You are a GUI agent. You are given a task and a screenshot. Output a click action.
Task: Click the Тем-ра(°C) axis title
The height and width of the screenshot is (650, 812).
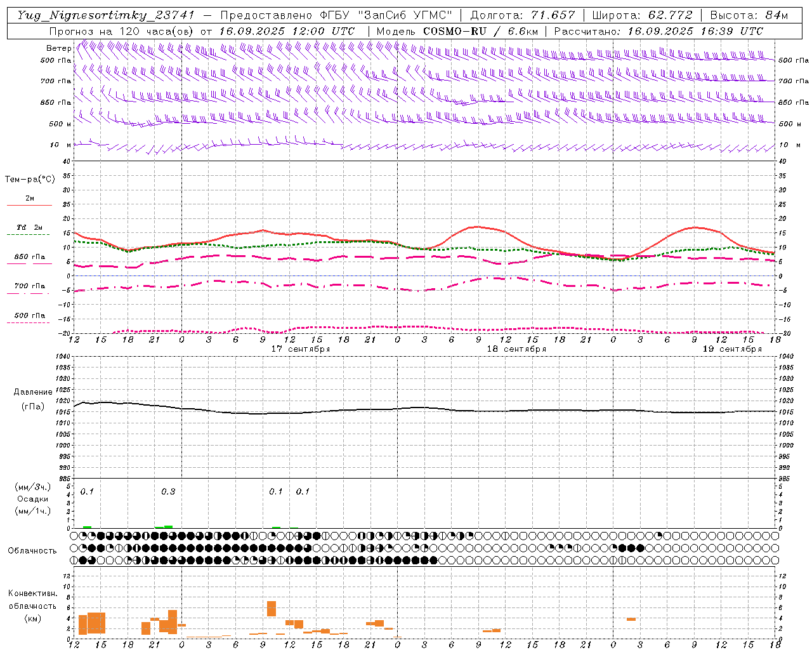tap(30, 180)
